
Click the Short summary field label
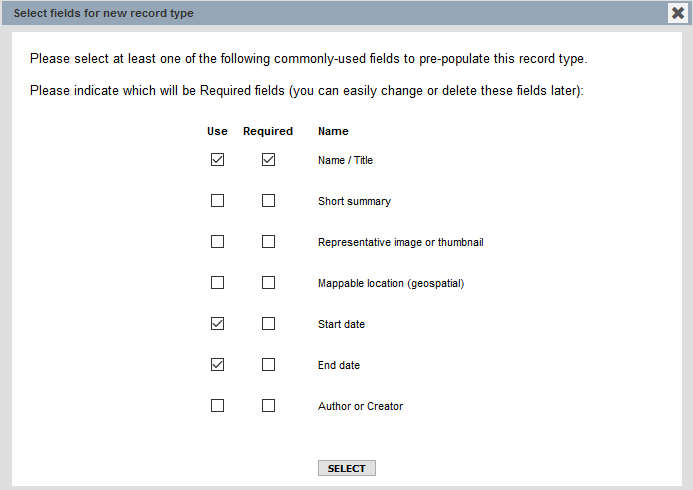354,201
